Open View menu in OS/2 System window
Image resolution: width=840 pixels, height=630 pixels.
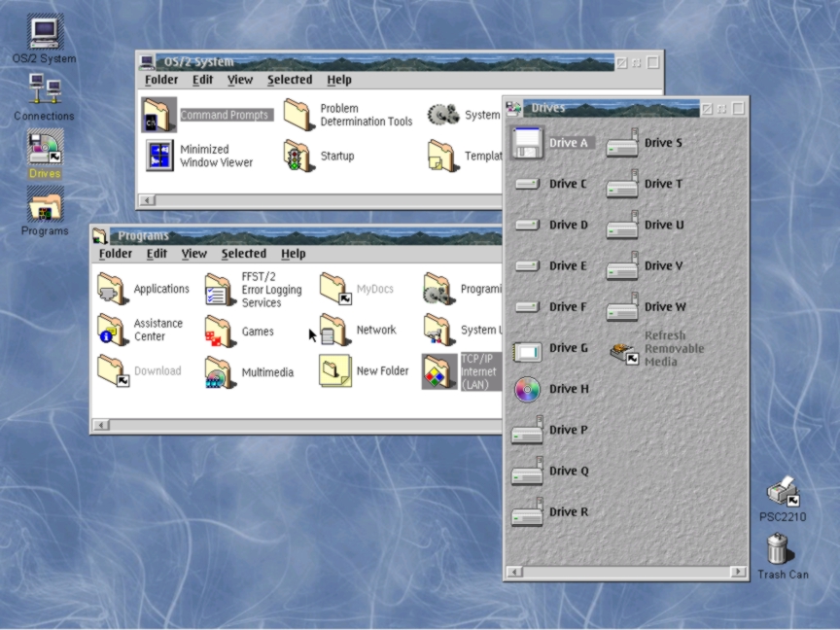239,80
